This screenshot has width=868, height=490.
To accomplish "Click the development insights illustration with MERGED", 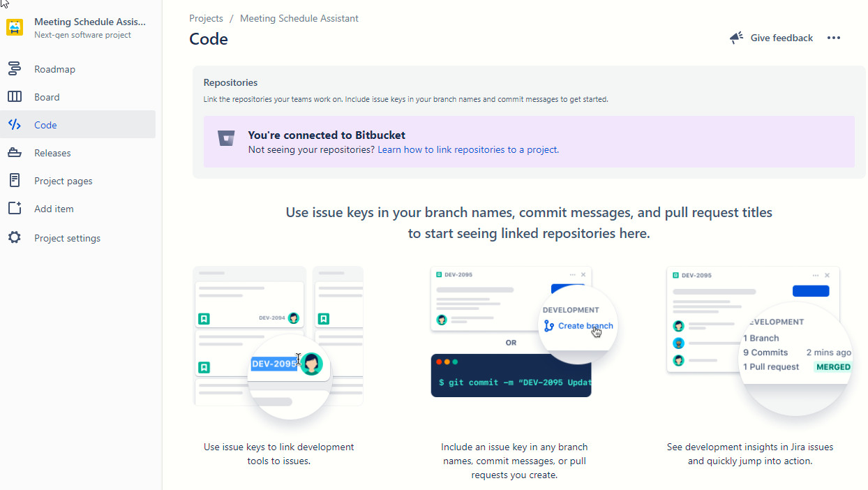I will pos(759,341).
